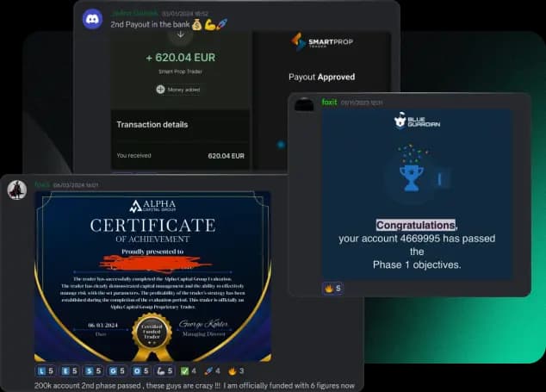Click the O letter reaction
Image resolution: width=546 pixels, height=392 pixels.
coord(140,371)
